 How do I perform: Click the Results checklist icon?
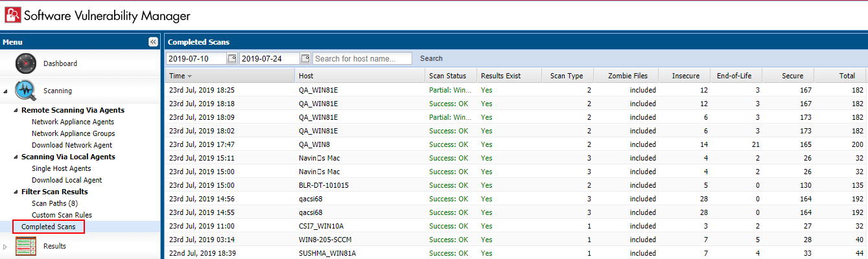[x=25, y=247]
